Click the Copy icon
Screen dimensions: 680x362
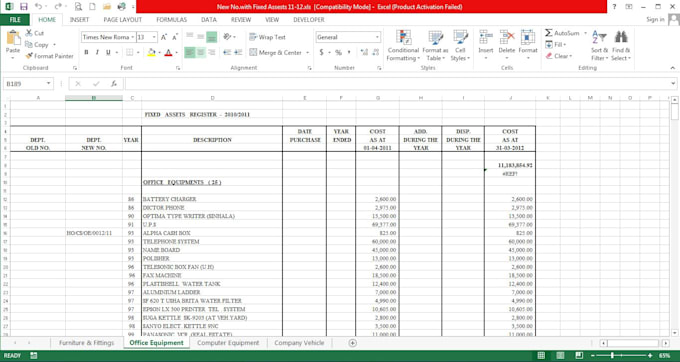[29, 45]
